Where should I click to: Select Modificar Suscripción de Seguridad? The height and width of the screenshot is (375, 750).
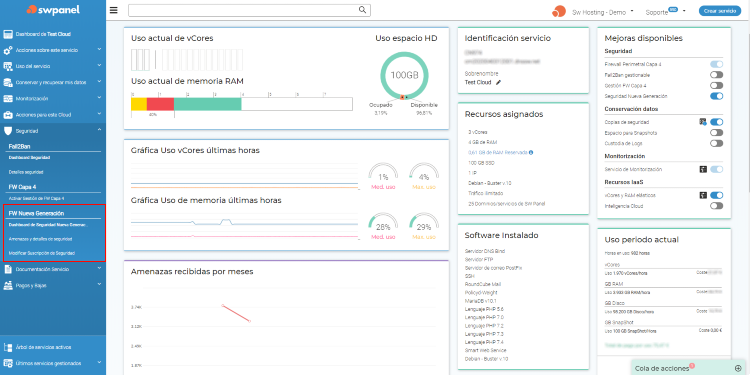pyautogui.click(x=42, y=253)
